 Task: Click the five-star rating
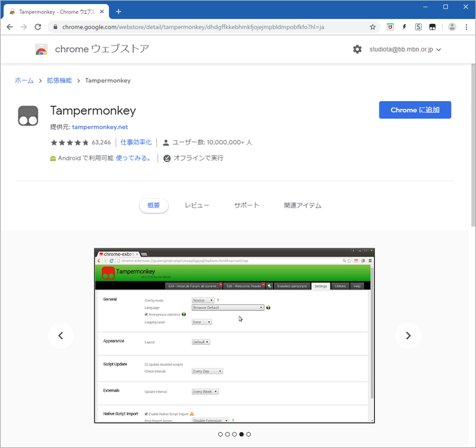[69, 143]
